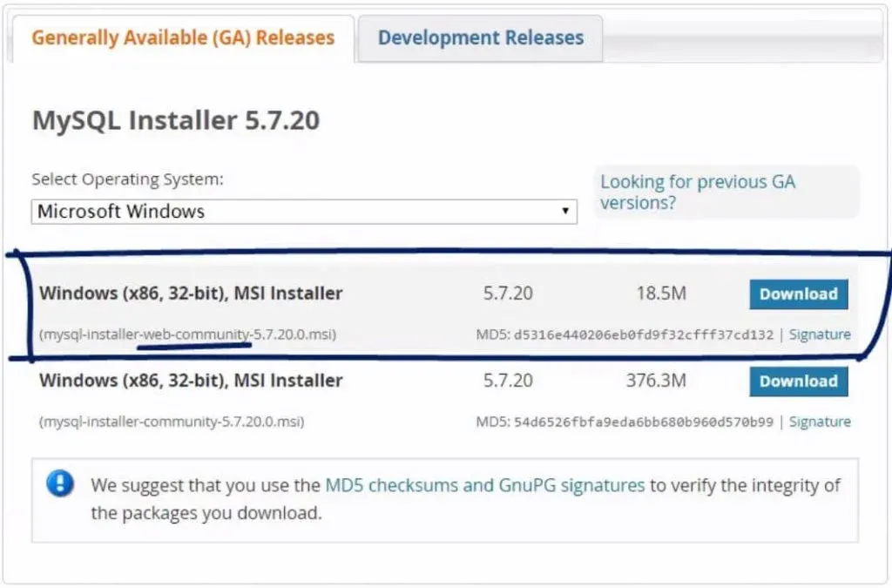The height and width of the screenshot is (588, 892).
Task: Click the MD5 hash starting with 54d6526
Action: click(643, 422)
